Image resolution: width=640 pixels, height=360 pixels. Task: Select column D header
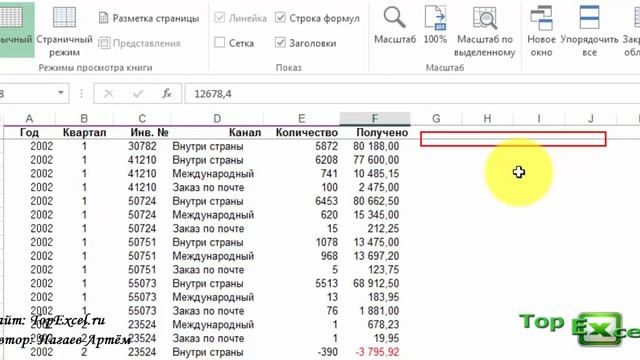coord(217,118)
